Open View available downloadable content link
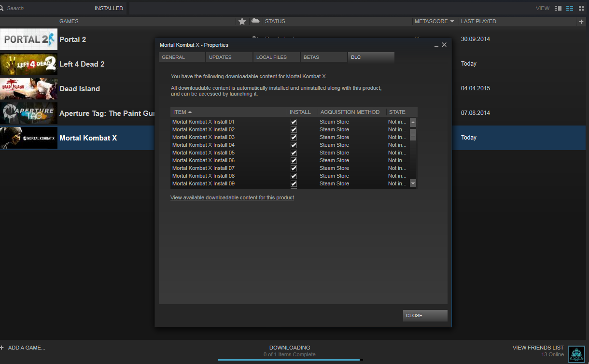 click(x=232, y=197)
